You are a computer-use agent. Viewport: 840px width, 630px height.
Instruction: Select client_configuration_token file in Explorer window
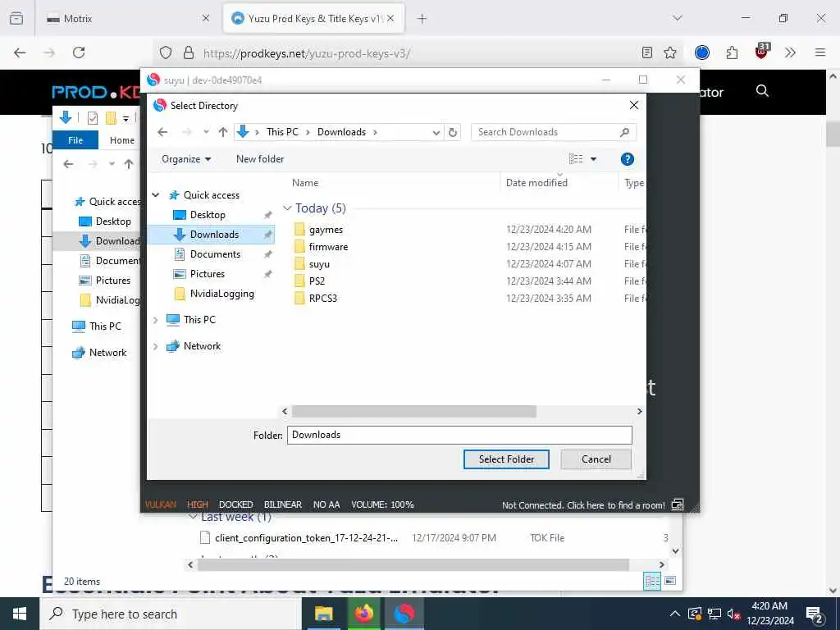click(x=307, y=538)
